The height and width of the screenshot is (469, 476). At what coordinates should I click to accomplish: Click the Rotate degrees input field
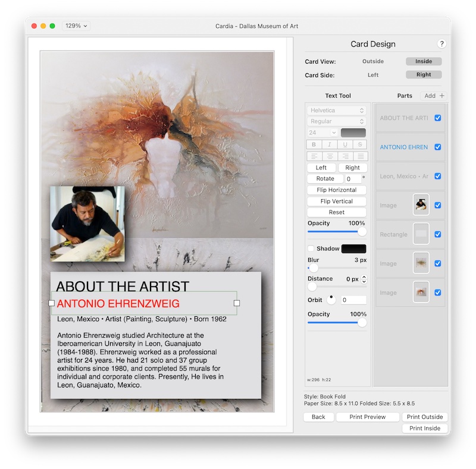[x=353, y=179]
